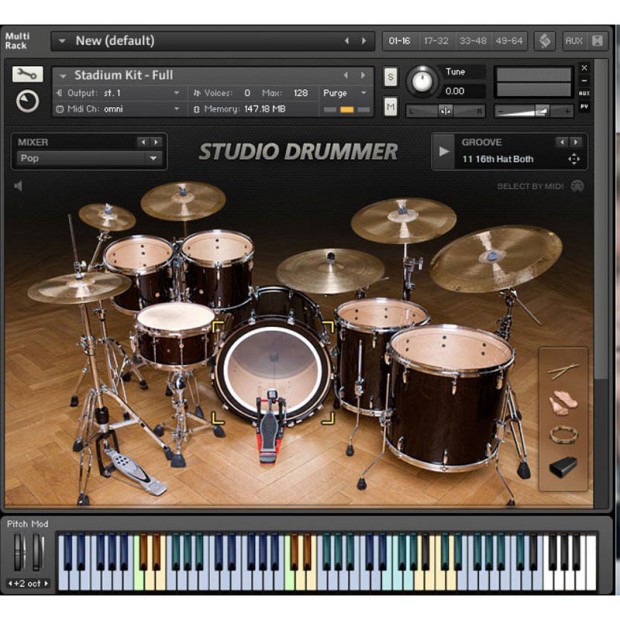Switch to instrument page 49-64
Screen dimensions: 620x620
(509, 41)
